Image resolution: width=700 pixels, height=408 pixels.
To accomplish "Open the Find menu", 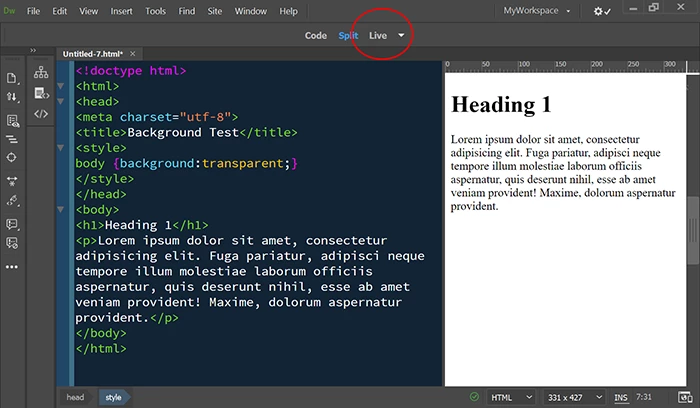I will (x=187, y=11).
